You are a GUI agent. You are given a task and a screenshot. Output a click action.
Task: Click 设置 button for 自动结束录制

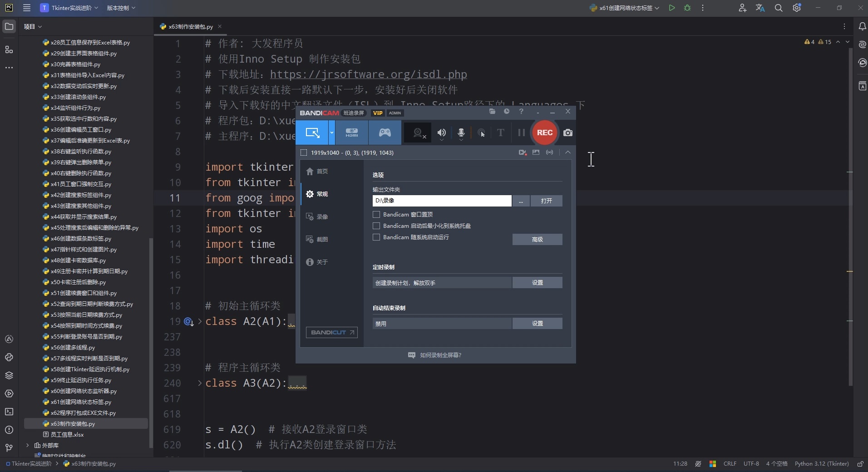(x=538, y=323)
